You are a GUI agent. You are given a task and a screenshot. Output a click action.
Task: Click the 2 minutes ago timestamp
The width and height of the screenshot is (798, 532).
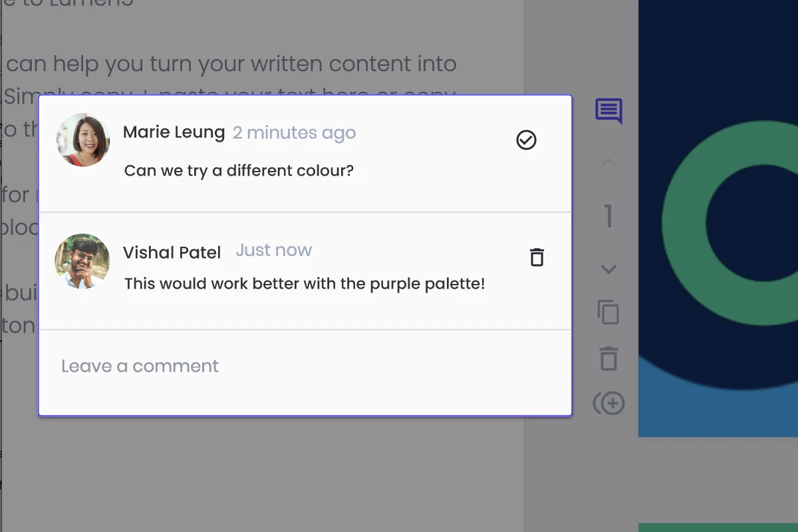point(295,133)
